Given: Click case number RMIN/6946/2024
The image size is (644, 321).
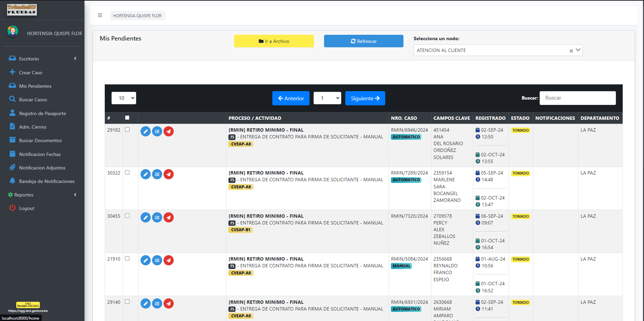Looking at the screenshot, I should (x=410, y=130).
